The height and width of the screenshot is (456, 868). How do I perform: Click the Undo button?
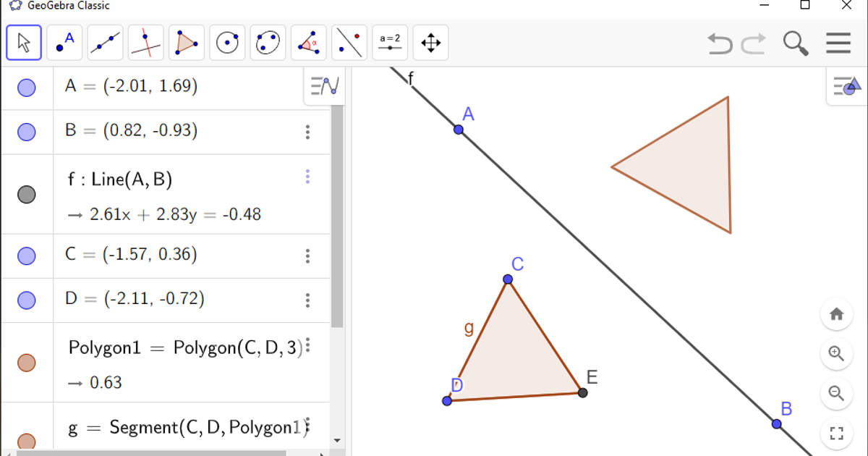point(720,43)
